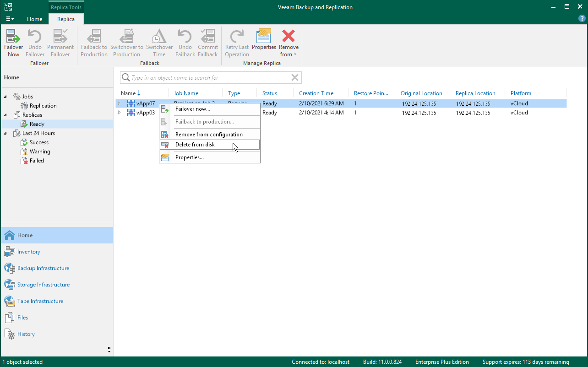This screenshot has width=588, height=367.
Task: Click the vApp03 creation time cell
Action: 321,113
